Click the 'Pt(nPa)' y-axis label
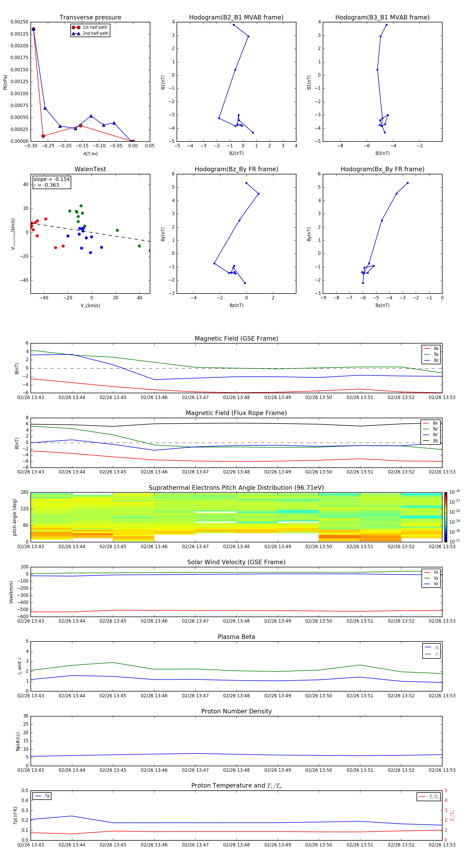 click(5, 82)
